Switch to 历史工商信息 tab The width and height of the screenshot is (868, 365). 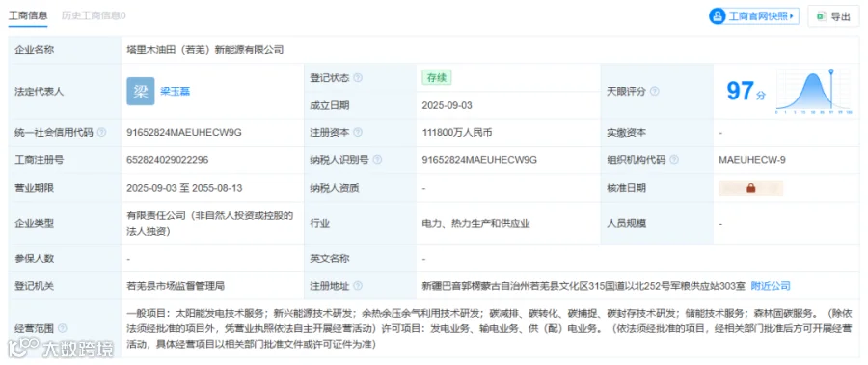click(93, 15)
